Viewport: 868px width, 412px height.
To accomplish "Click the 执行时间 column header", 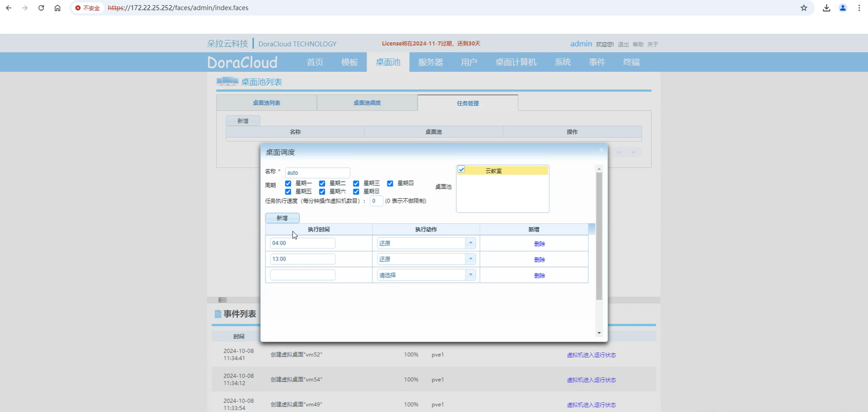I will point(319,229).
